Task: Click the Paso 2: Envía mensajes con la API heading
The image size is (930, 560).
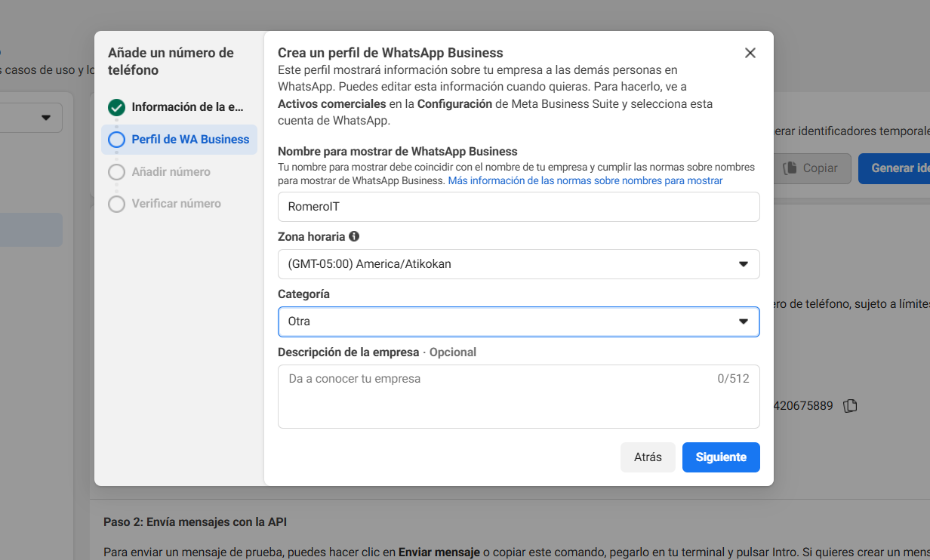Action: point(195,522)
